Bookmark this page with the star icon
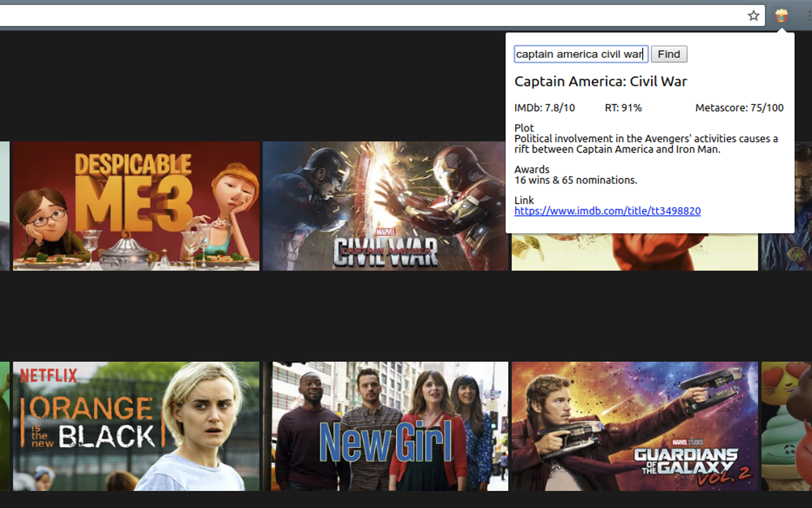Viewport: 812px width, 508px height. pos(753,16)
